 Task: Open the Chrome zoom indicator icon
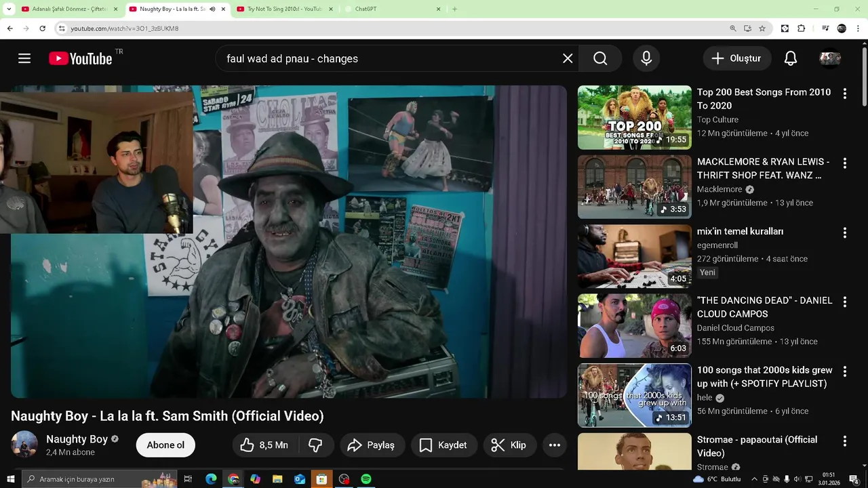pos(733,28)
